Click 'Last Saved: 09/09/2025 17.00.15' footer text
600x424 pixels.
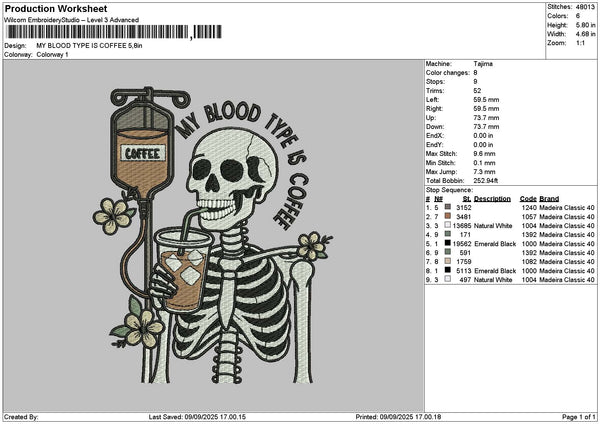pyautogui.click(x=197, y=417)
